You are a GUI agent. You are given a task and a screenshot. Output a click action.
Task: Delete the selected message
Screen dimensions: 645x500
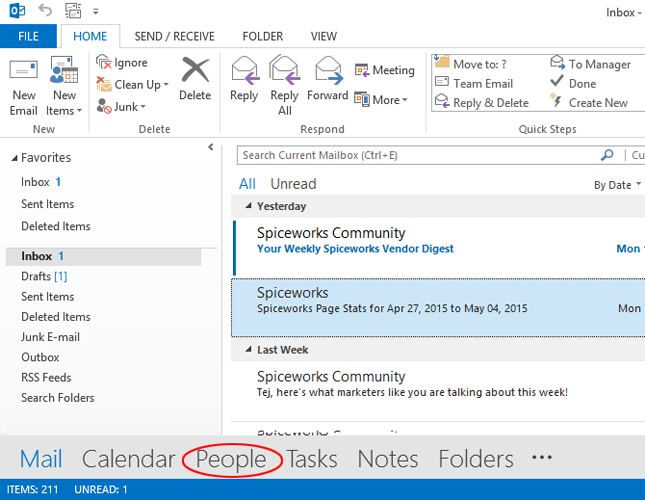click(195, 79)
